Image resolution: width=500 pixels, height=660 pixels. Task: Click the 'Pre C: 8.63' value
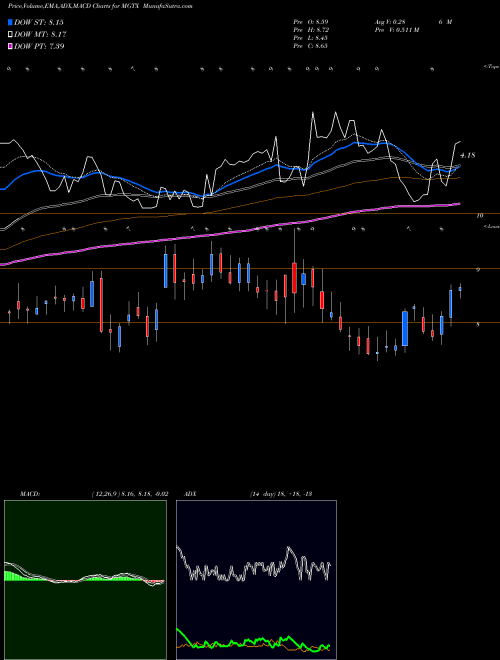(311, 46)
